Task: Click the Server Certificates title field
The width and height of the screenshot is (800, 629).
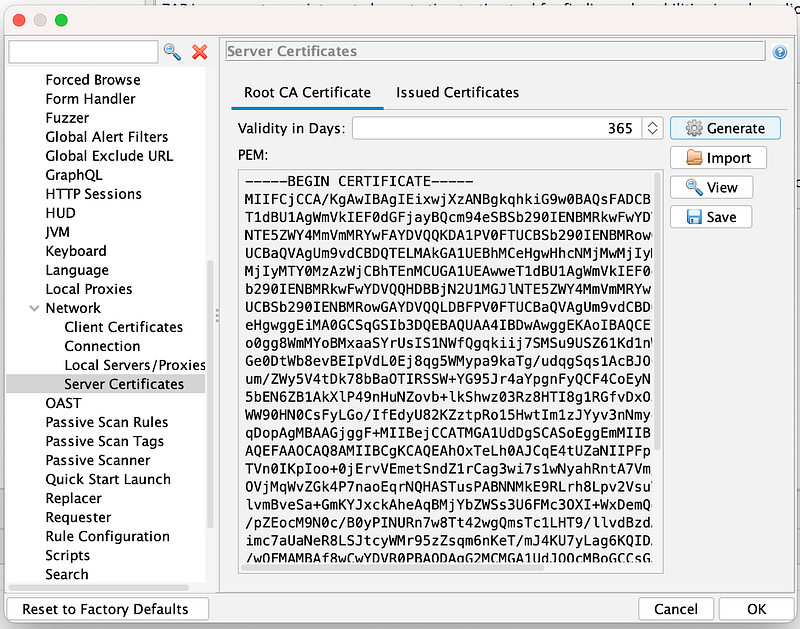Action: 495,51
